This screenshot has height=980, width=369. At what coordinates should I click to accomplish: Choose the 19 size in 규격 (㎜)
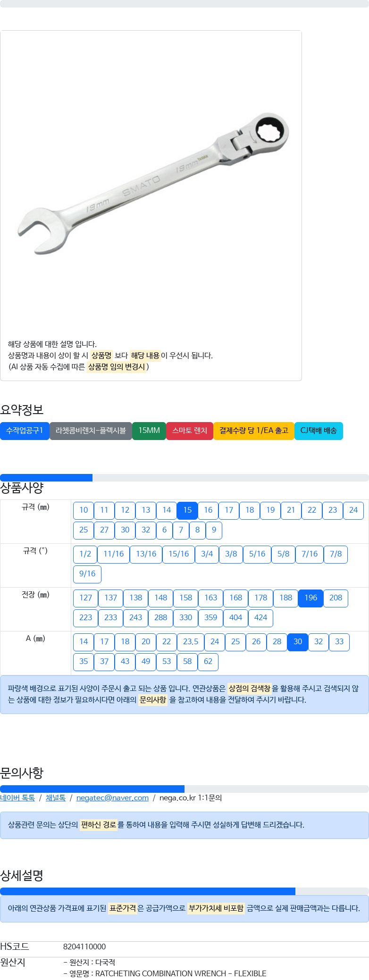(270, 510)
